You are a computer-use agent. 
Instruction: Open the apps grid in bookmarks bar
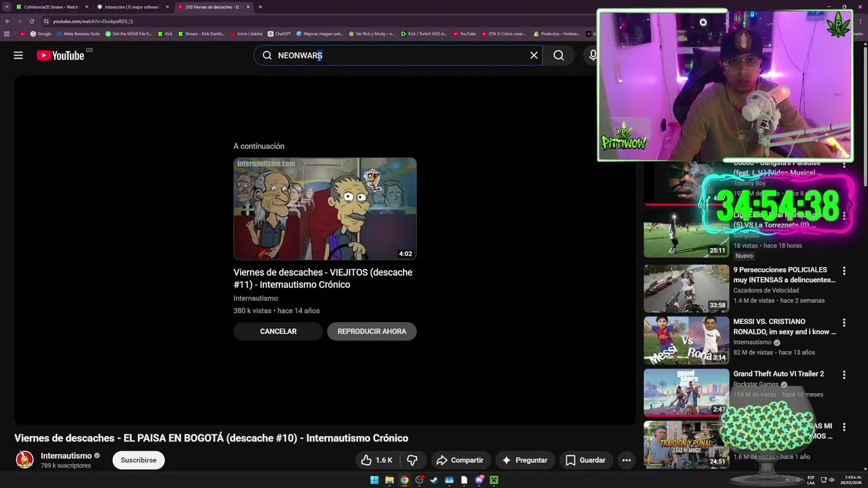click(x=7, y=33)
